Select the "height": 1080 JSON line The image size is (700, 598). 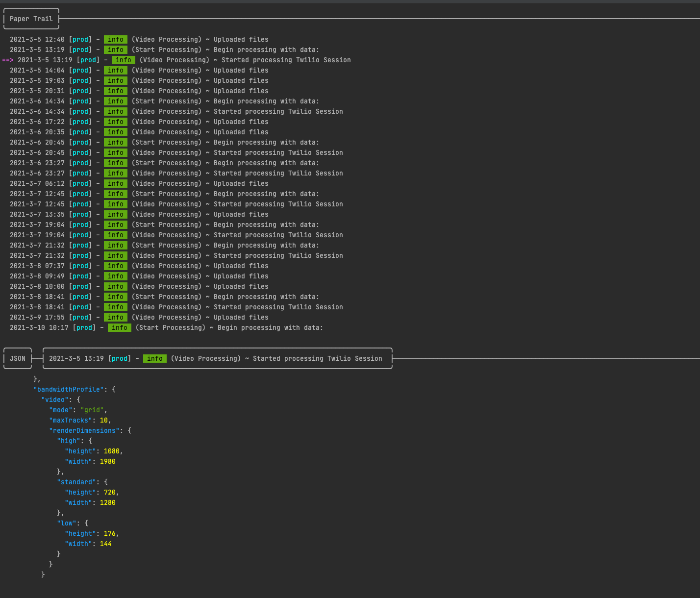point(94,451)
